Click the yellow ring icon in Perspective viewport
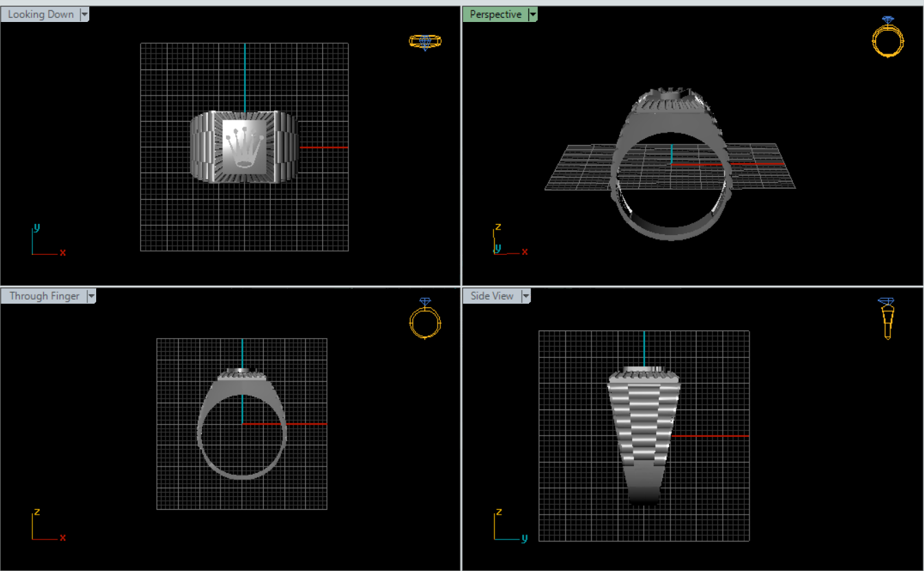Screen dimensions: 924x571 point(888,37)
